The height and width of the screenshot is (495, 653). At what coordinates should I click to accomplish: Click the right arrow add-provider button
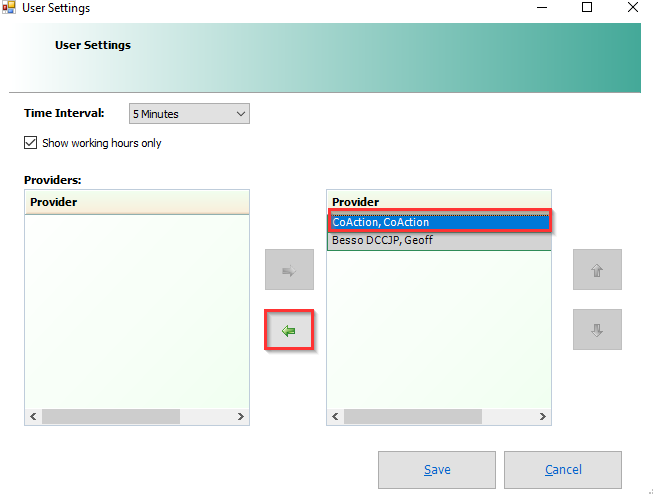[x=289, y=270]
